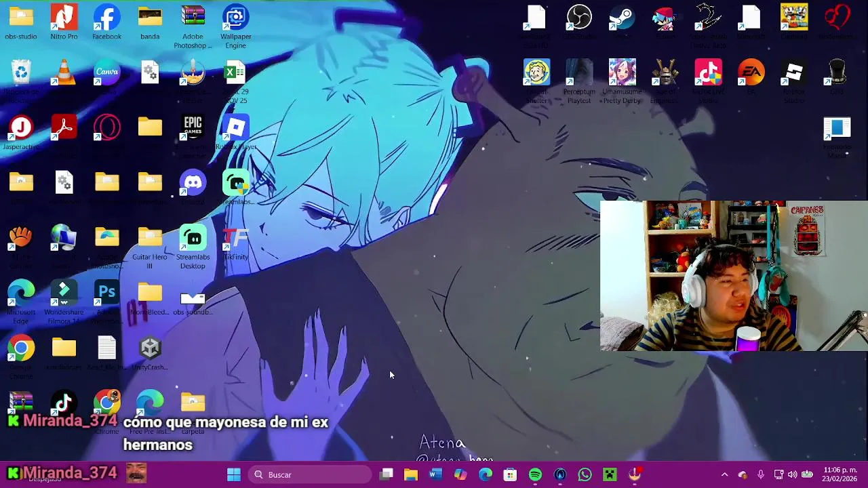Click the microphone icon in the system tray
Image resolution: width=868 pixels, height=488 pixels.
760,474
